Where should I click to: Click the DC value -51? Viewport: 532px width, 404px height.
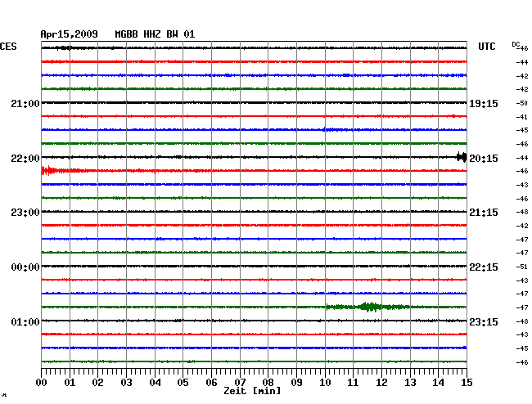coord(522,267)
